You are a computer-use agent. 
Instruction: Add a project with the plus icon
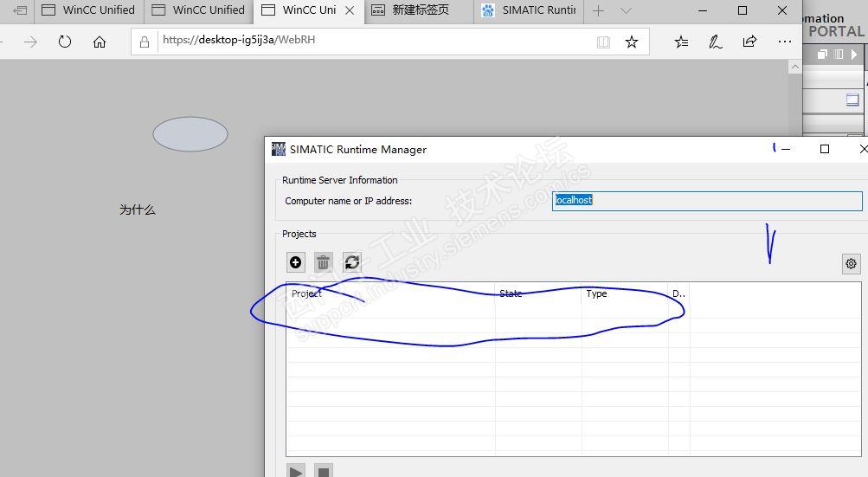(296, 262)
